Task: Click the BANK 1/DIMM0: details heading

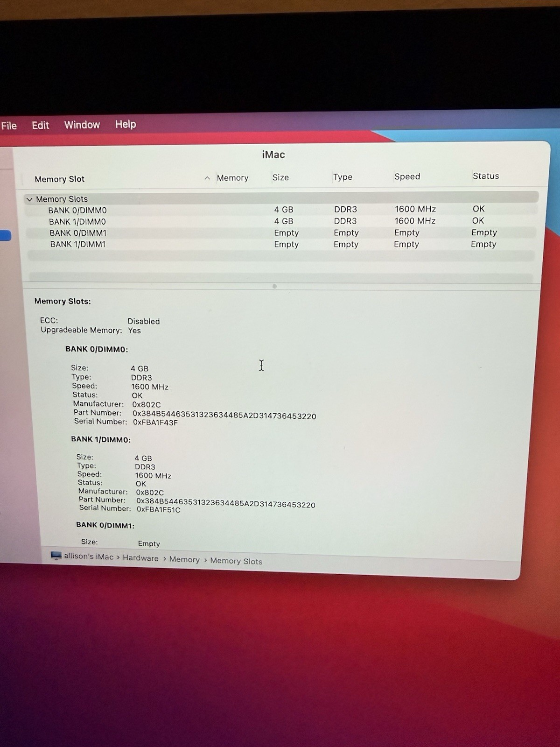Action: click(101, 439)
